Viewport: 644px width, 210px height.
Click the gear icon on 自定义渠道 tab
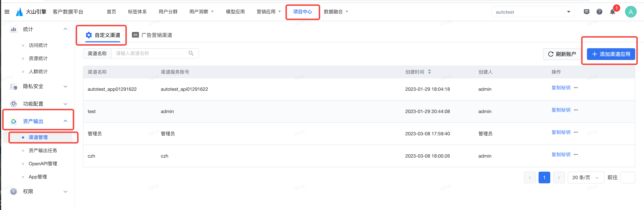[x=89, y=35]
